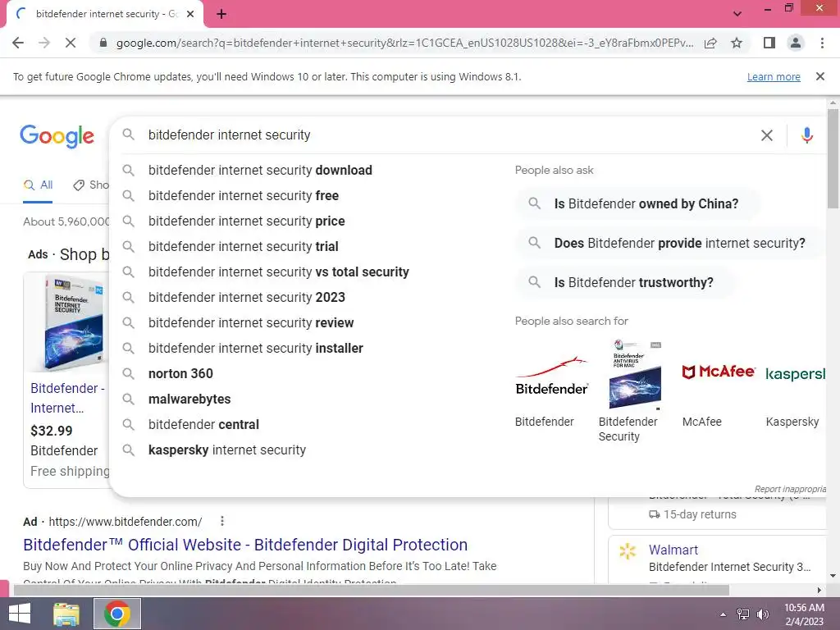Screen dimensions: 840x630
Task: Ask Is Bitdefender trustworthy?
Action: (x=625, y=282)
